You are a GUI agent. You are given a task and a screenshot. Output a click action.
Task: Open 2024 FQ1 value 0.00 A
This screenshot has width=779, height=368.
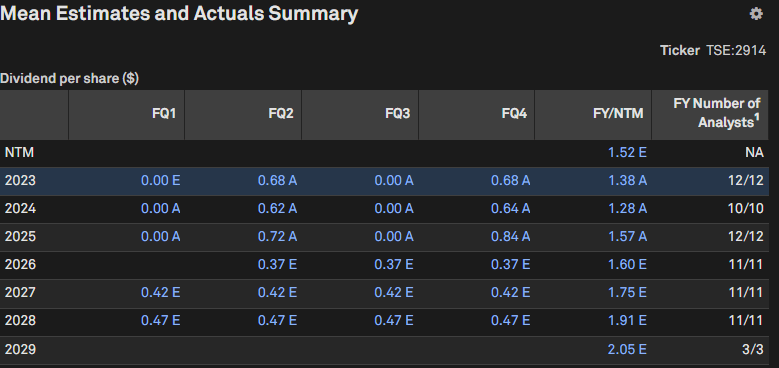point(160,209)
